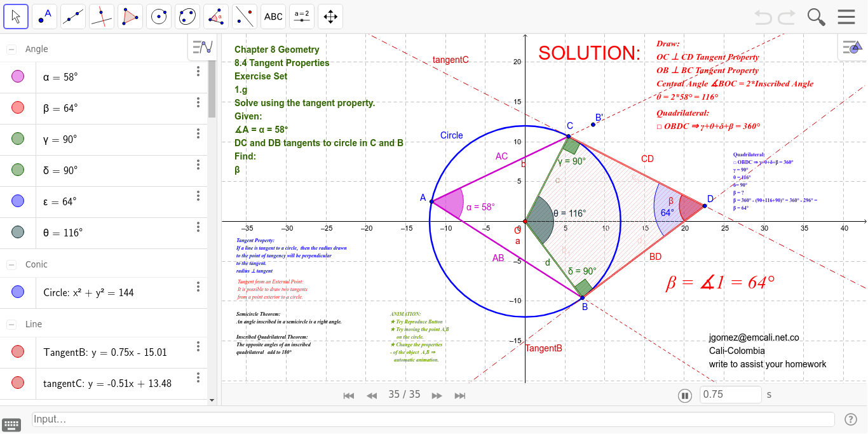
Task: Click point B' near point C
Action: (593, 124)
